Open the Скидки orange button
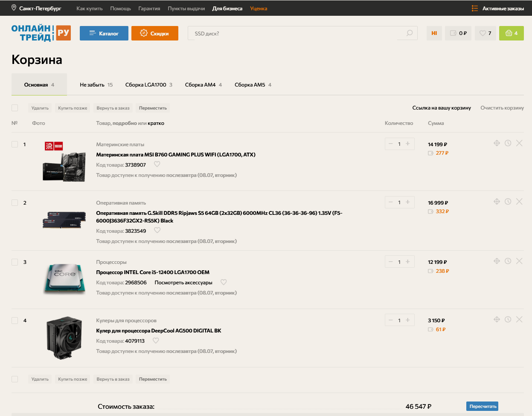 [x=155, y=33]
